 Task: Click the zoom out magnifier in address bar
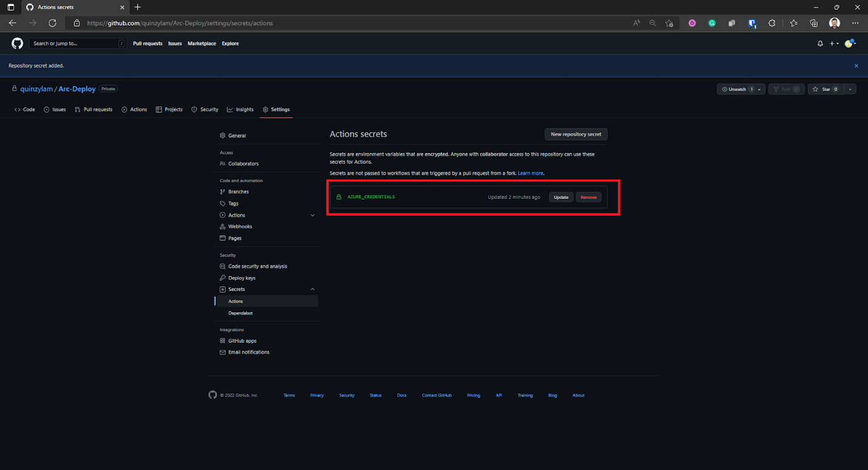pos(653,23)
